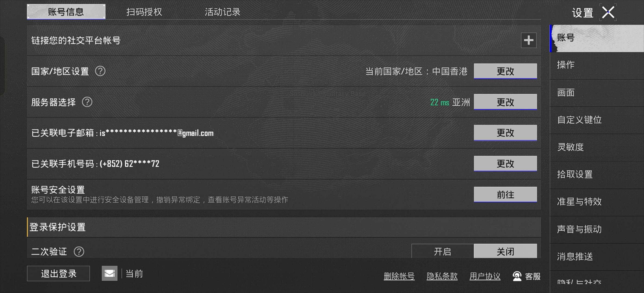The height and width of the screenshot is (293, 644).
Task: Turn on 二次验证 with 开启
Action: [x=442, y=251]
